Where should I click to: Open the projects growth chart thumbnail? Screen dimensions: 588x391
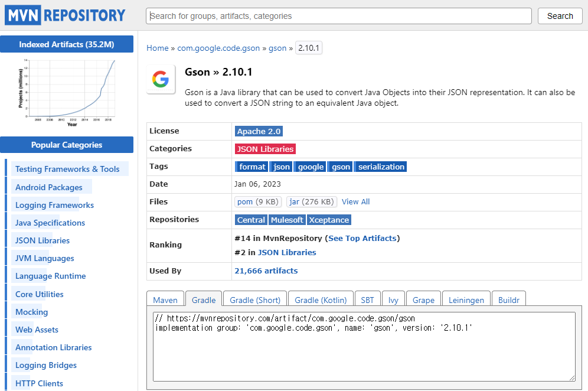[67, 93]
